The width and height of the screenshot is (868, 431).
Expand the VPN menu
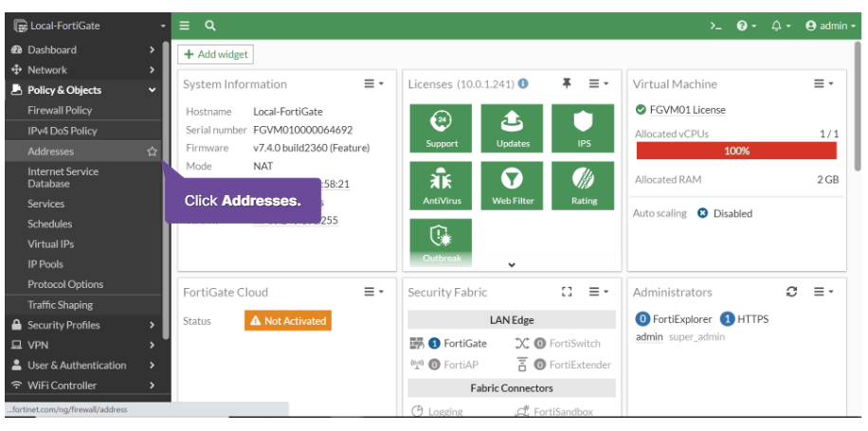[x=83, y=345]
